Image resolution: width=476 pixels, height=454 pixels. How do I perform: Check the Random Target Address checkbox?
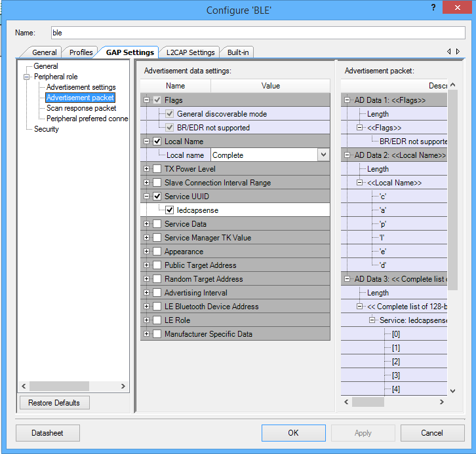pos(157,279)
